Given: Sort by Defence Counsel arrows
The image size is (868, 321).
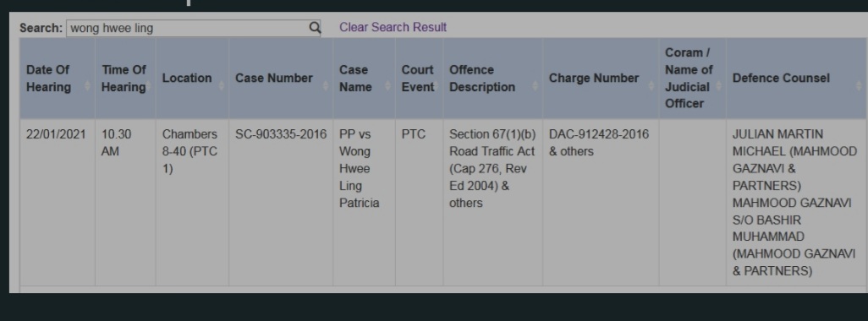Looking at the screenshot, I should pyautogui.click(x=859, y=85).
